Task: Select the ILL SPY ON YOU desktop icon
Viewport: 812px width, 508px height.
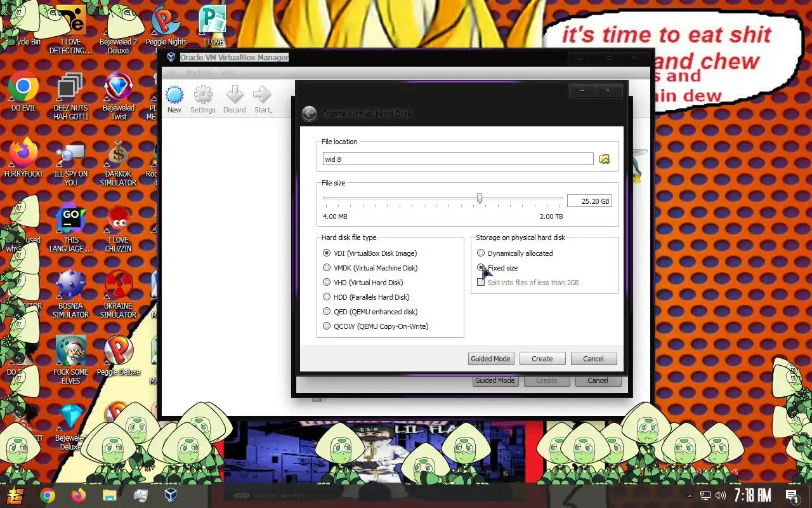Action: [x=70, y=163]
